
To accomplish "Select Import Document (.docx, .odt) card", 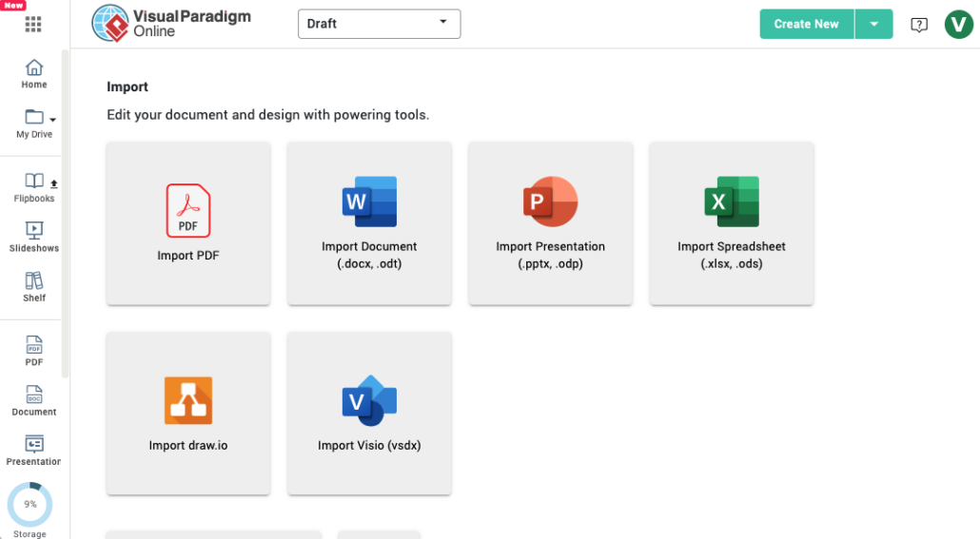I will (369, 223).
